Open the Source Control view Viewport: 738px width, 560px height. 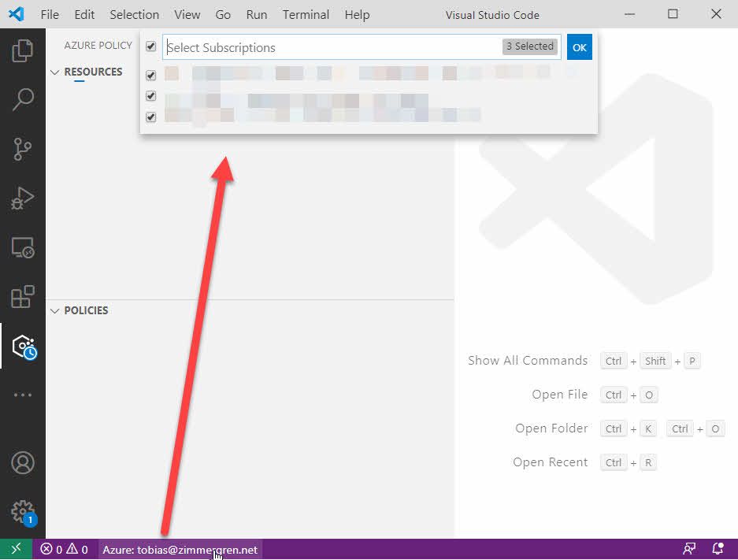pos(23,149)
